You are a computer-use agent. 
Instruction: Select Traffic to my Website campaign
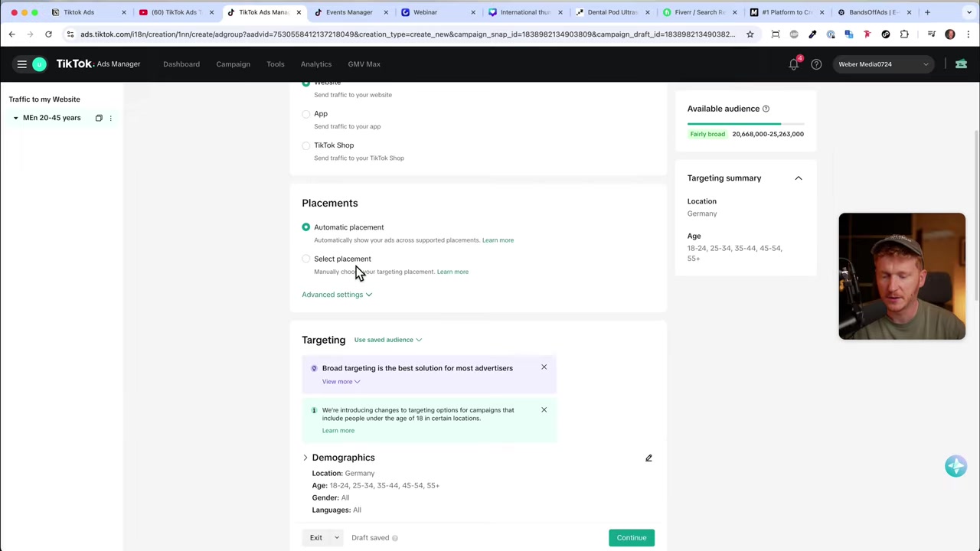[44, 99]
